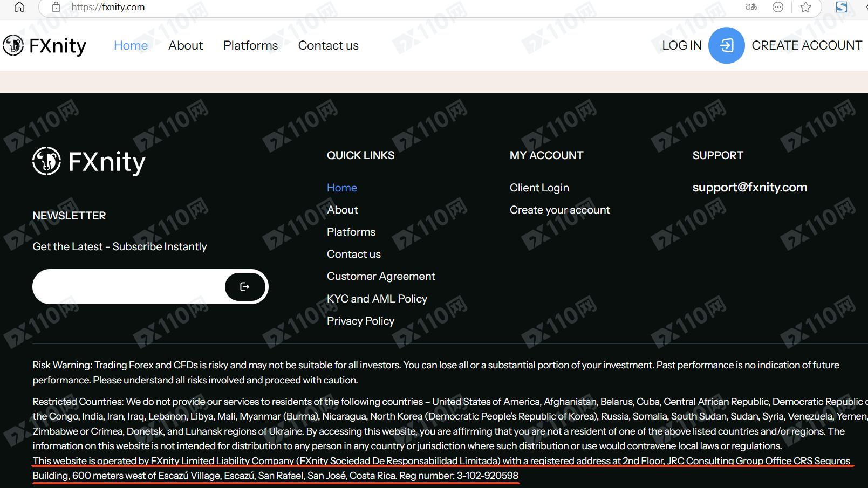Click the FXnity footer logo
This screenshot has height=488, width=868.
click(89, 161)
